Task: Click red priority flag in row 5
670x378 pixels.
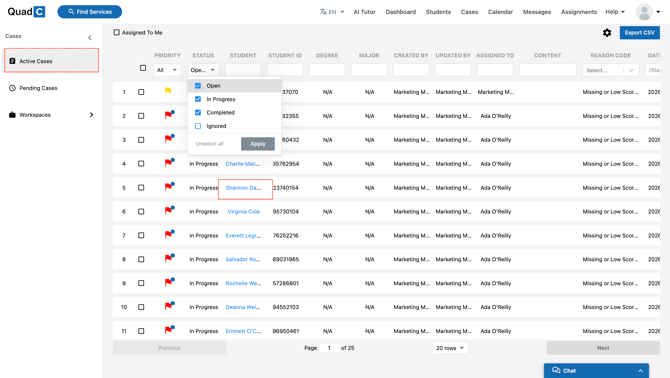Action: [169, 187]
